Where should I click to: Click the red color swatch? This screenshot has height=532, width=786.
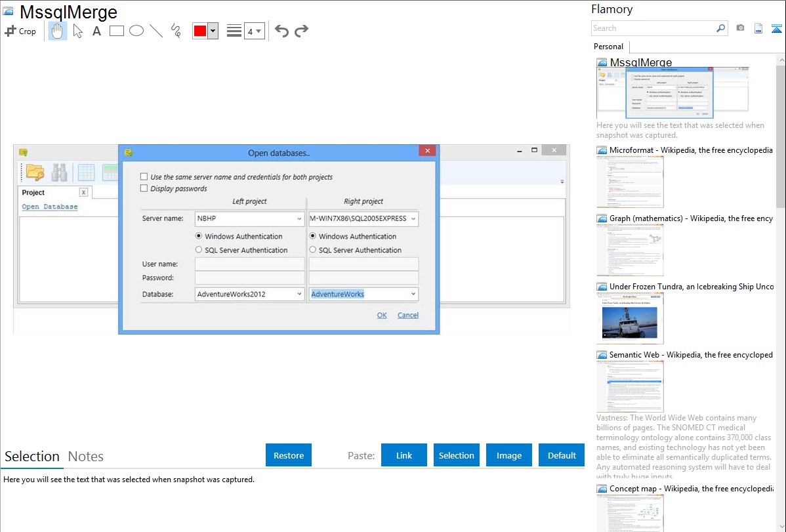200,31
